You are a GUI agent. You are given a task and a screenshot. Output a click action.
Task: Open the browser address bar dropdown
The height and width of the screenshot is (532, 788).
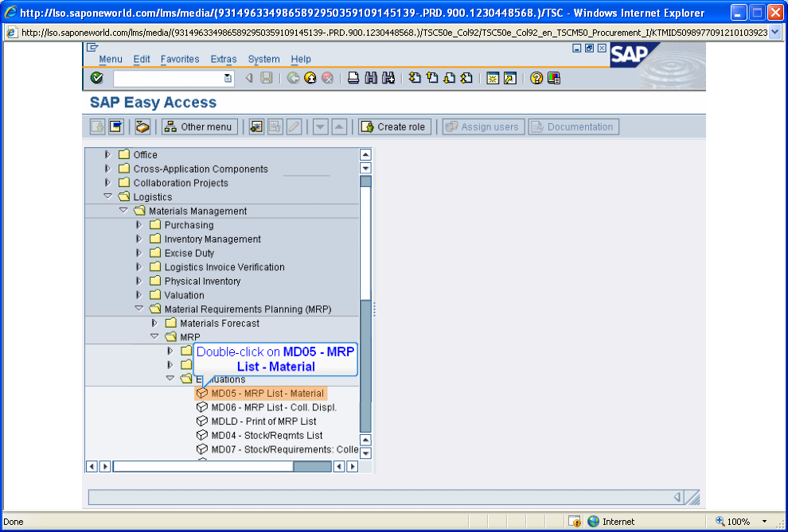point(774,33)
